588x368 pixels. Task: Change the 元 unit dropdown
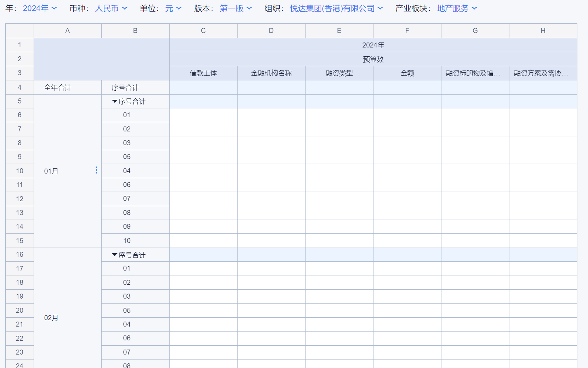(x=173, y=9)
